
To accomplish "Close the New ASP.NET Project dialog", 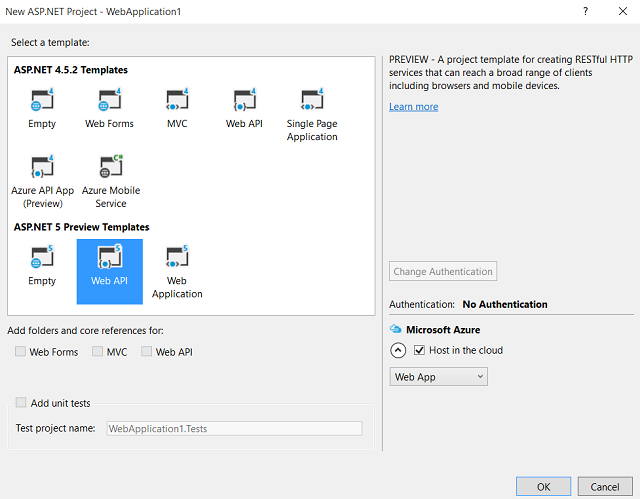I will click(623, 11).
